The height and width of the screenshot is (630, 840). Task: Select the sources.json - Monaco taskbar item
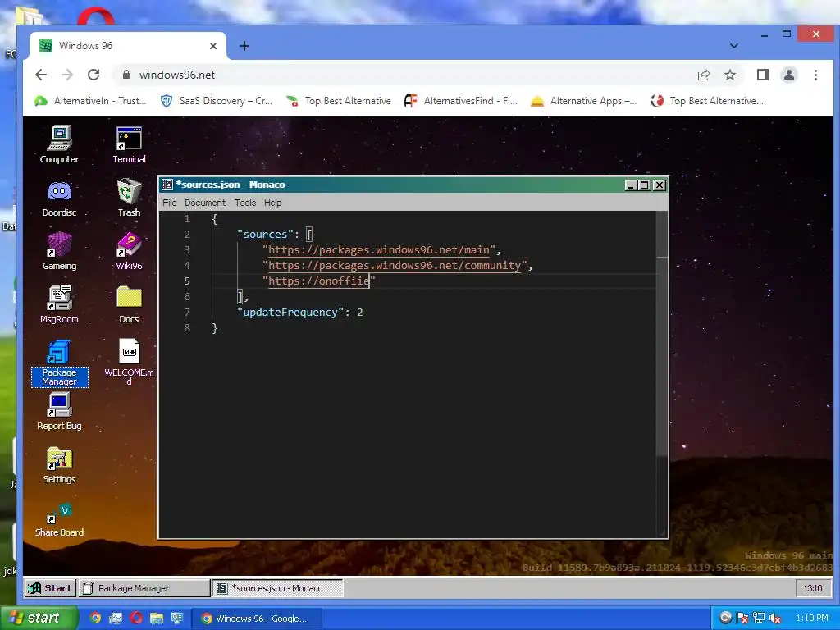pos(277,587)
